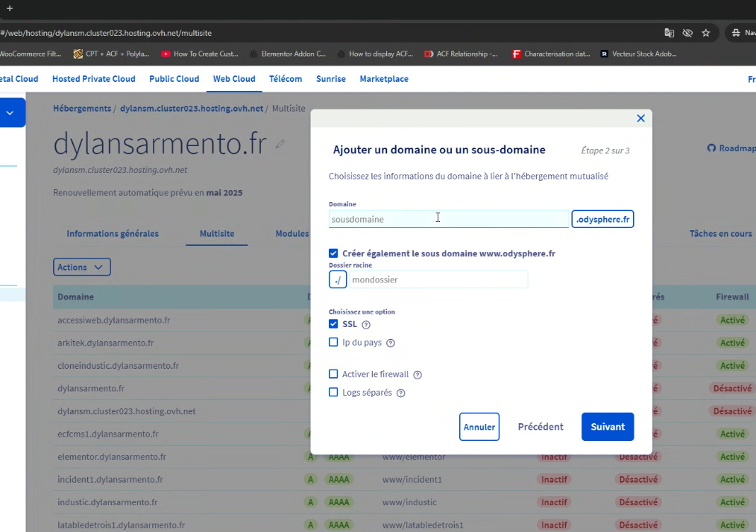Click the Logs séparés help icon

coord(401,393)
